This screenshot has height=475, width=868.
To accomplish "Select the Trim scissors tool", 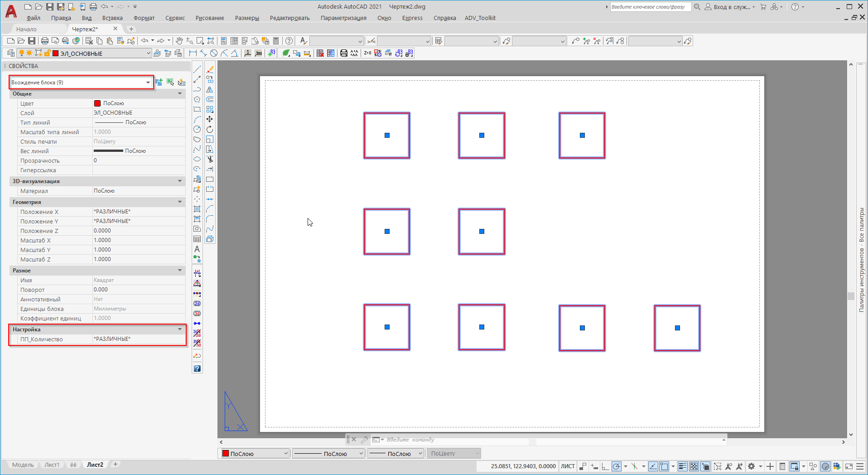I will click(210, 159).
